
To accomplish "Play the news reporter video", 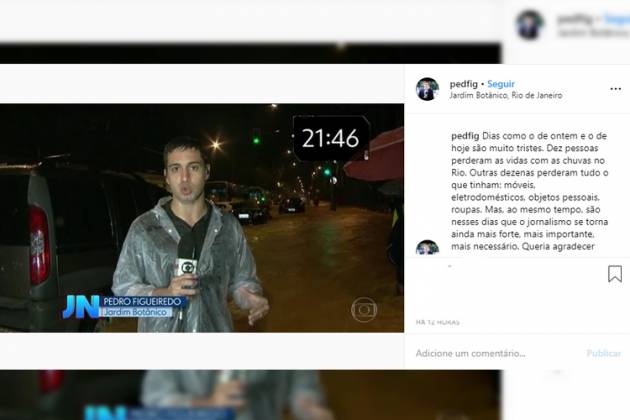I will (x=202, y=218).
